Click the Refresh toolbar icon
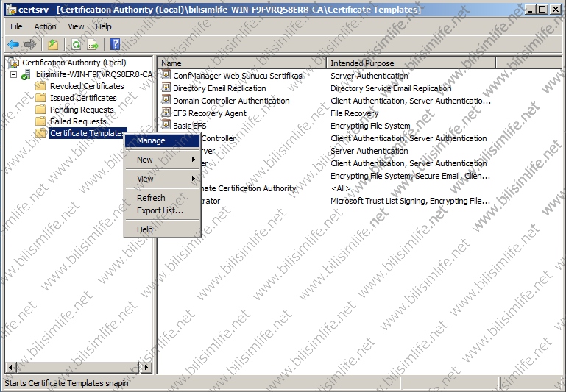Screen dimensions: 566x392 (76, 45)
